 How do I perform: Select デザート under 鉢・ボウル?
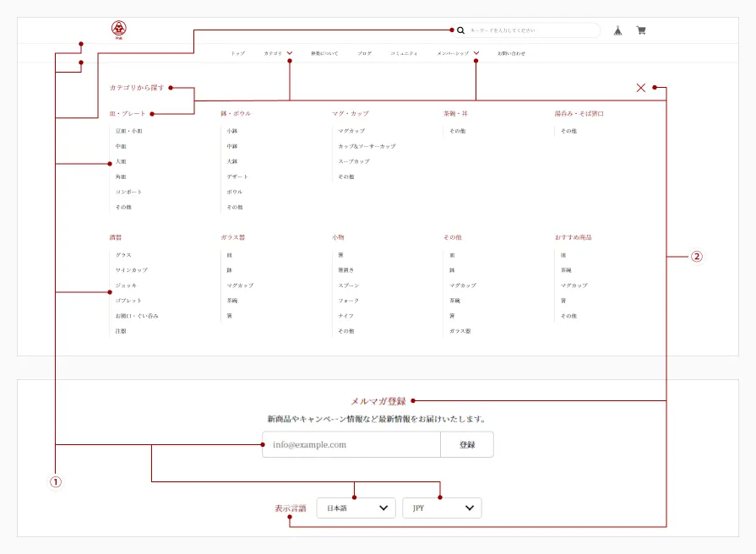pyautogui.click(x=237, y=177)
